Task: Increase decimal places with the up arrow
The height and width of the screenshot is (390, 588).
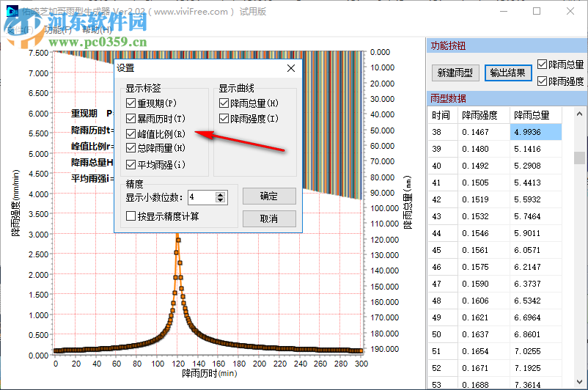Action: [221, 194]
